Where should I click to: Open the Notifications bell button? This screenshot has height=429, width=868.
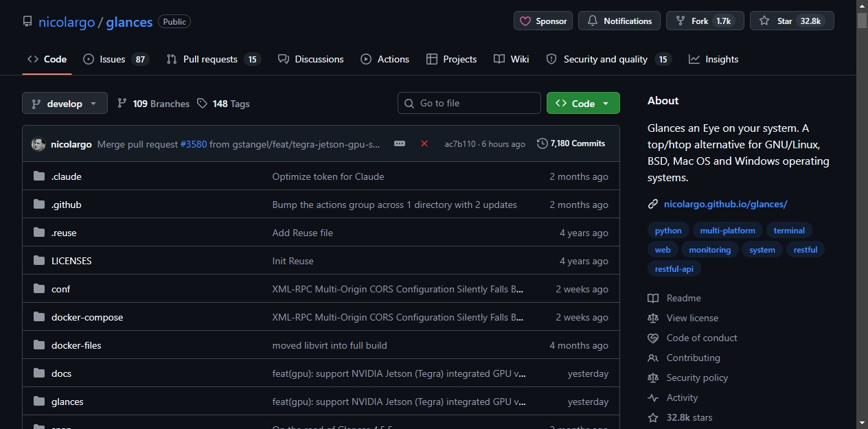point(619,21)
